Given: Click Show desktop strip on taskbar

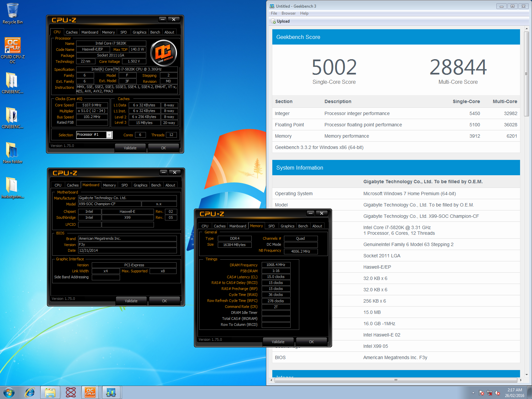Looking at the screenshot, I should pos(530,393).
